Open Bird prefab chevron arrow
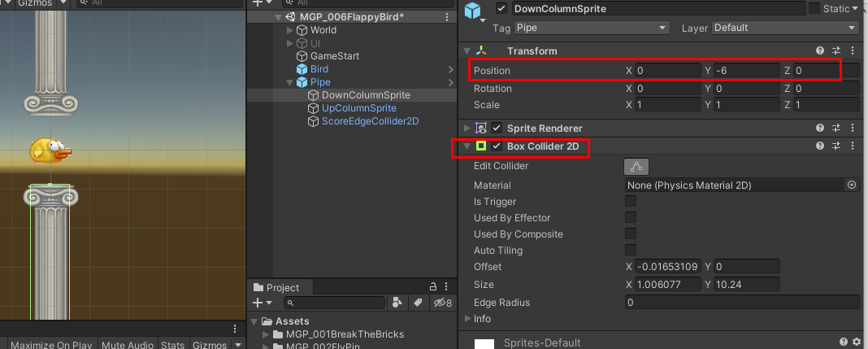Screen dimensions: 868x349 450,69
